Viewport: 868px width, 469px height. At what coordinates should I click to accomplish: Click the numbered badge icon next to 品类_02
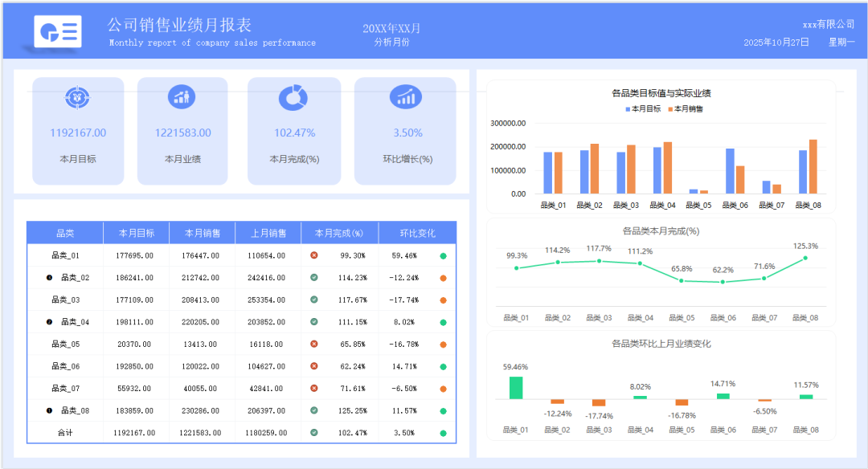(48, 276)
